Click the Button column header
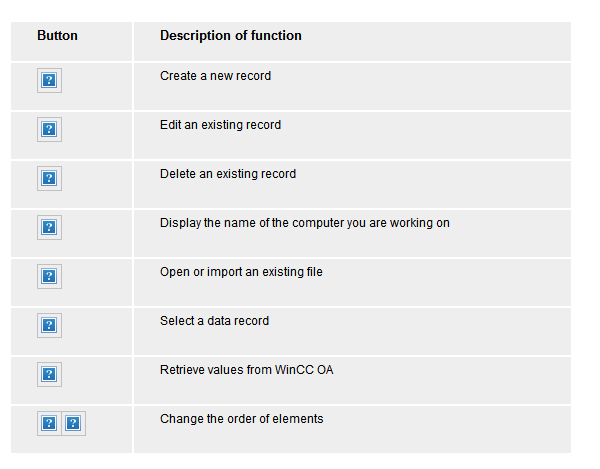The height and width of the screenshot is (469, 600). click(x=57, y=36)
